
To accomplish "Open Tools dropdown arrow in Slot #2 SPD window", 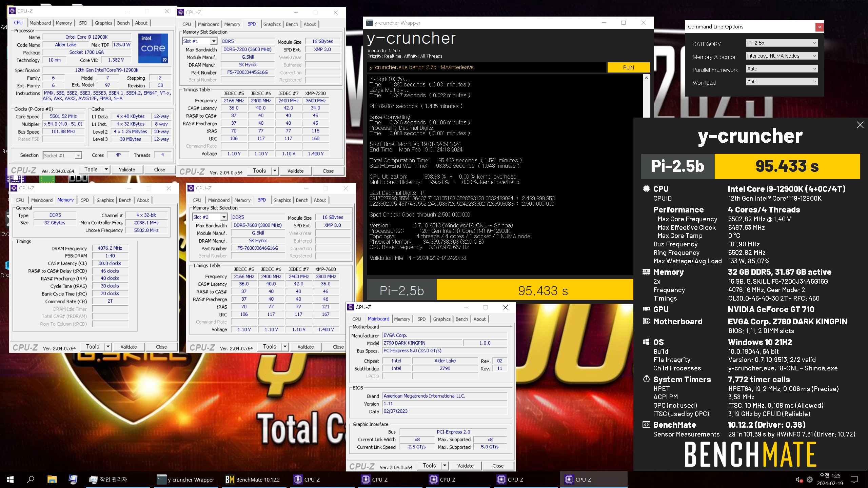I will (x=285, y=347).
